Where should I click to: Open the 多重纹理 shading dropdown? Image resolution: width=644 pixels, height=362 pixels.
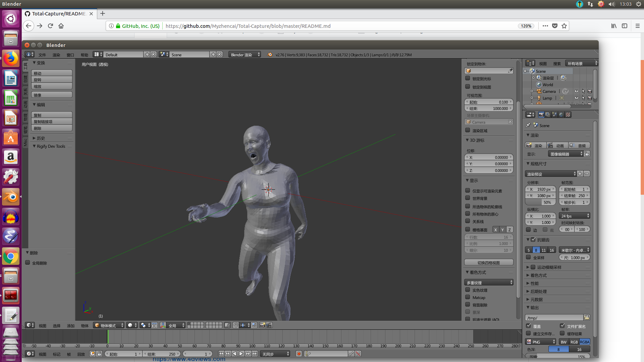(489, 283)
